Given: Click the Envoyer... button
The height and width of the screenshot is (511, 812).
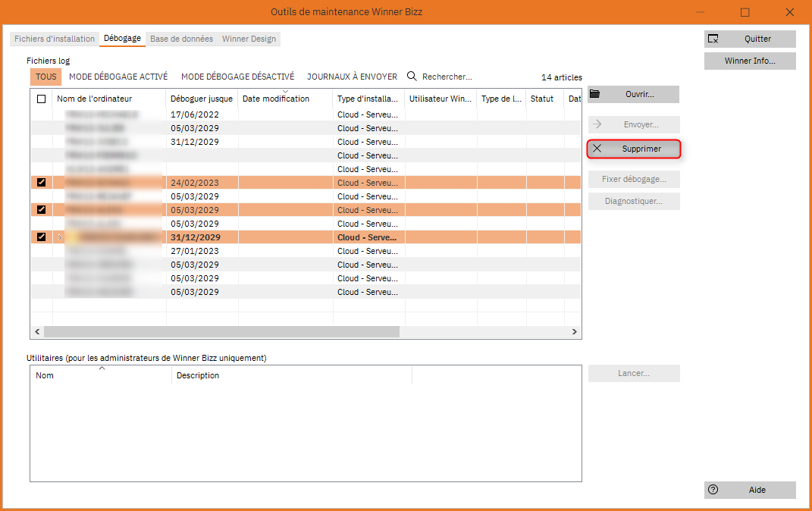Looking at the screenshot, I should coord(634,124).
